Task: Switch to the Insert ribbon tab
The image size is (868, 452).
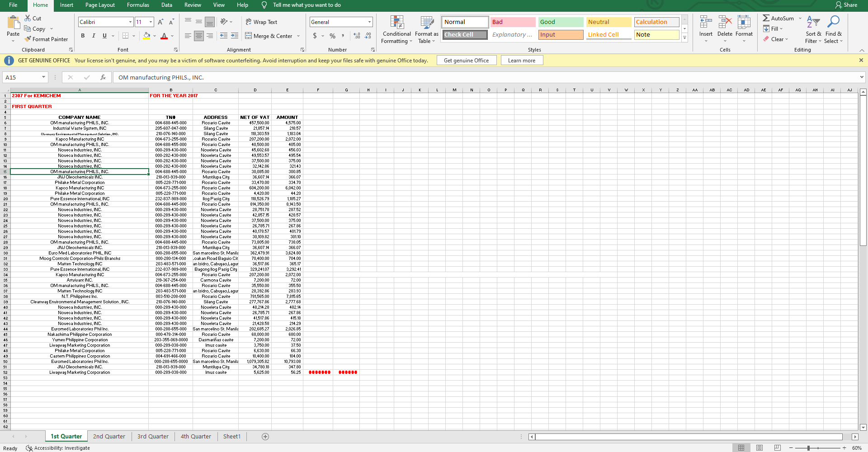Action: coord(66,5)
